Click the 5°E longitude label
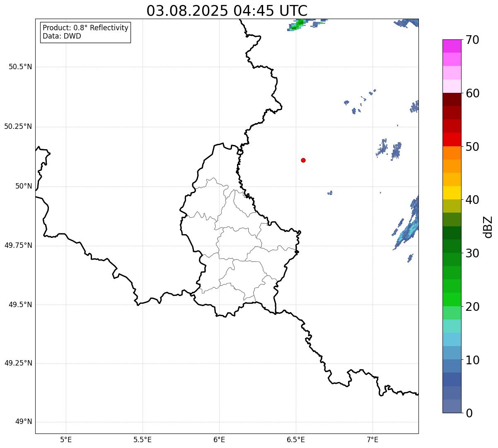 [x=66, y=439]
